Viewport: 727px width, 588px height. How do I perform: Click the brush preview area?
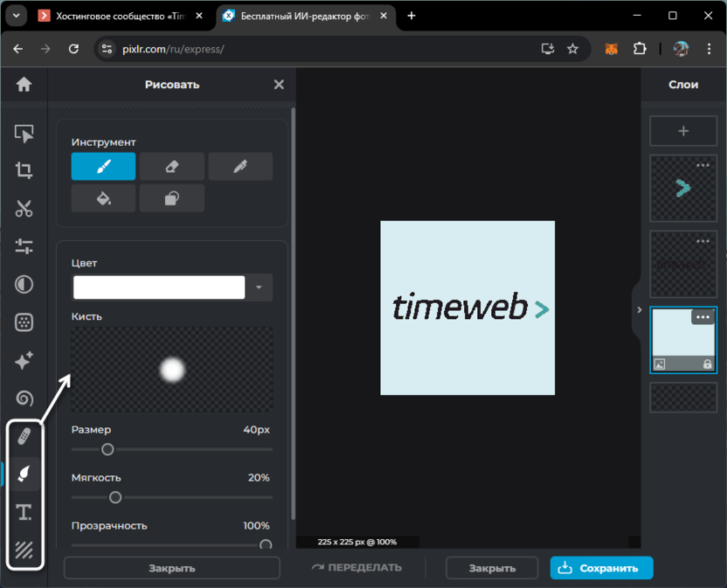(172, 370)
